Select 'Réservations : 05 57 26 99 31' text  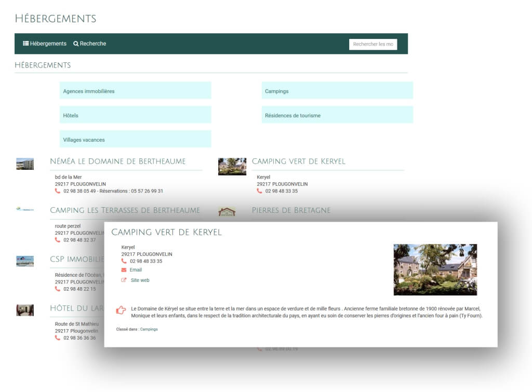pos(131,191)
